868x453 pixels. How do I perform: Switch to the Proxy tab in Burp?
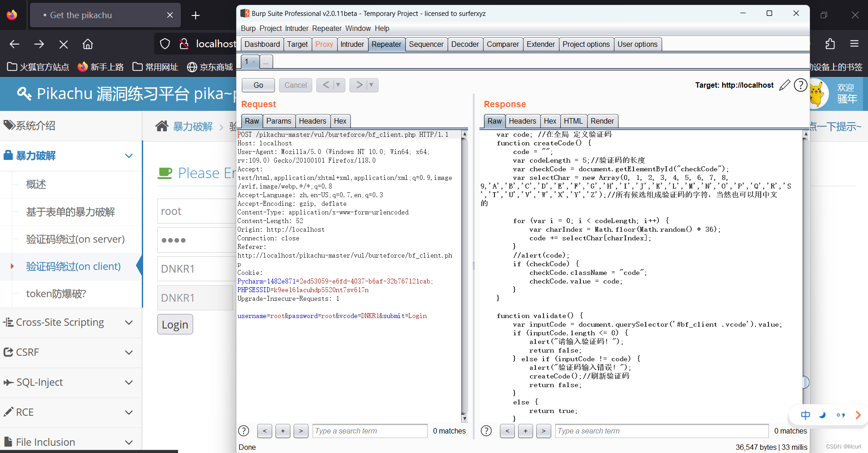[x=324, y=44]
